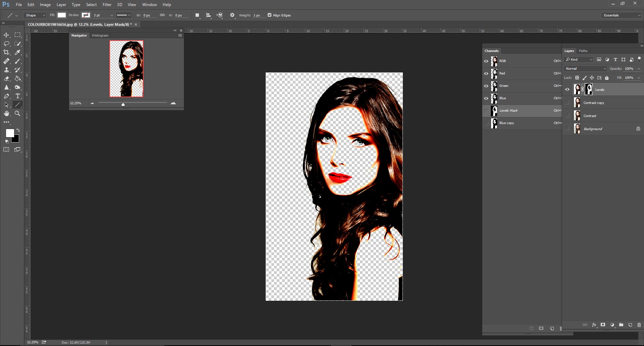The width and height of the screenshot is (644, 346).
Task: Expand the Shape tool mode dropdown
Action: click(35, 15)
